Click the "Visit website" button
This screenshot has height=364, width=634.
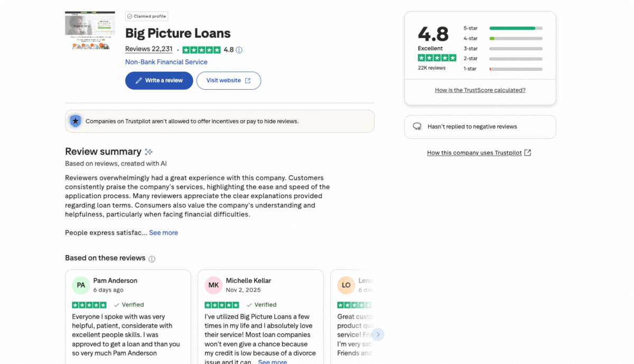tap(228, 80)
